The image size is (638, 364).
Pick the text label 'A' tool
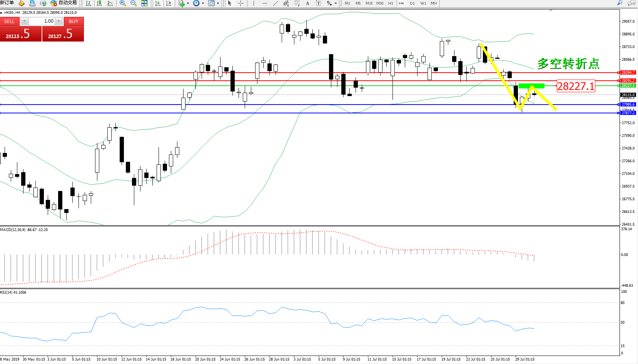(307, 3)
